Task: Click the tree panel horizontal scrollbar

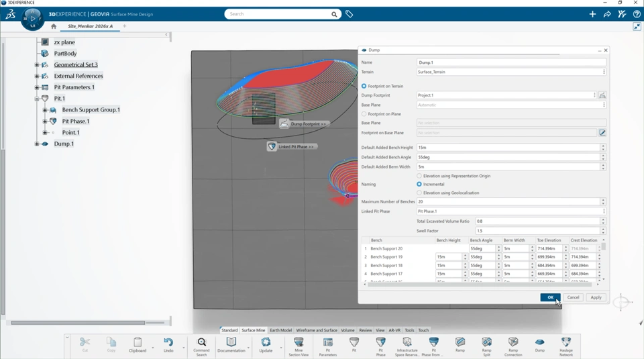Action: pos(78,323)
